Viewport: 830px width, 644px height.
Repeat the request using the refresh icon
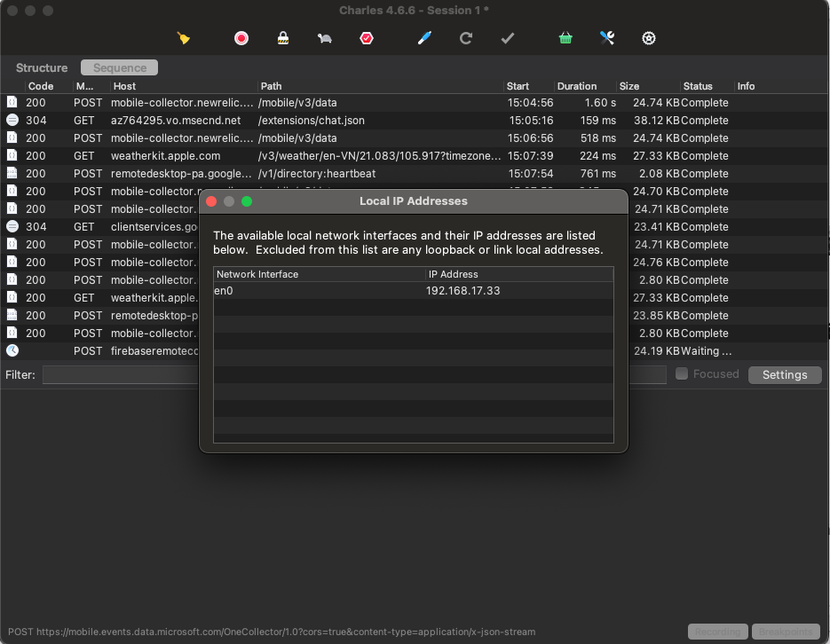tap(468, 38)
